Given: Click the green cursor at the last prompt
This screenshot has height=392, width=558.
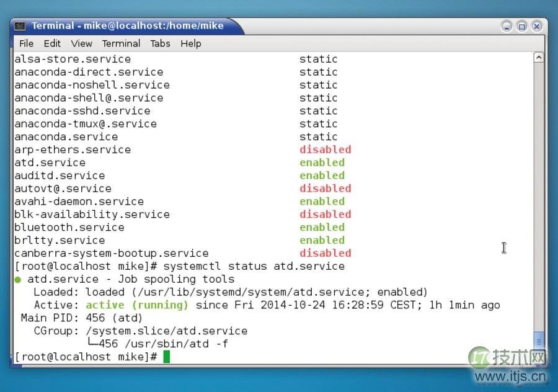Looking at the screenshot, I should [167, 357].
